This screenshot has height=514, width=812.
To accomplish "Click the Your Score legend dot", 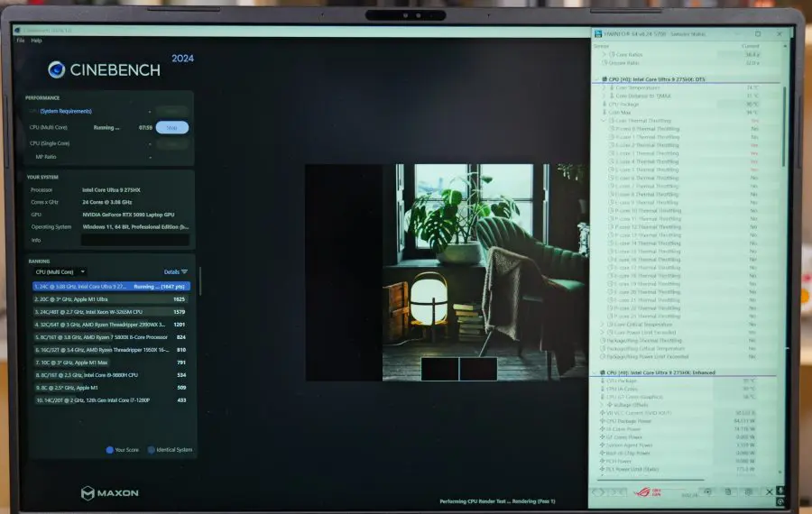I will (x=110, y=450).
